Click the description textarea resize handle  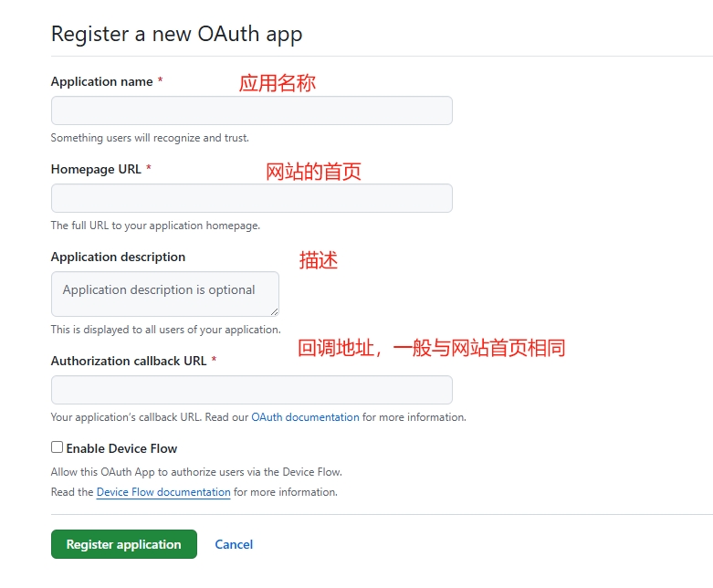pyautogui.click(x=274, y=311)
